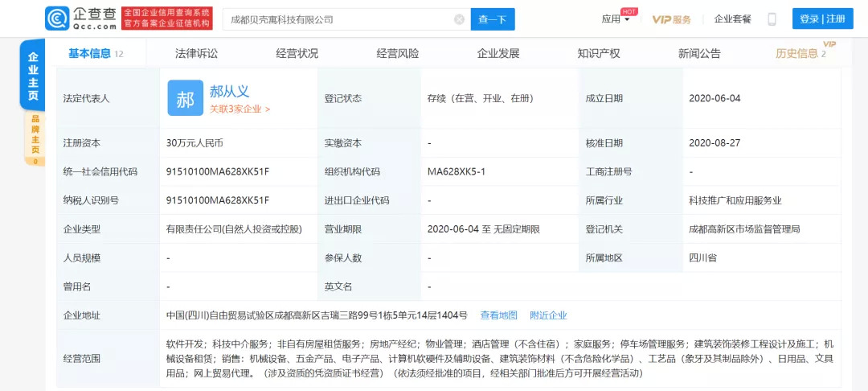Screen dimensions: 868x391
Task: Go to the 企业发展 tab
Action: coord(498,53)
